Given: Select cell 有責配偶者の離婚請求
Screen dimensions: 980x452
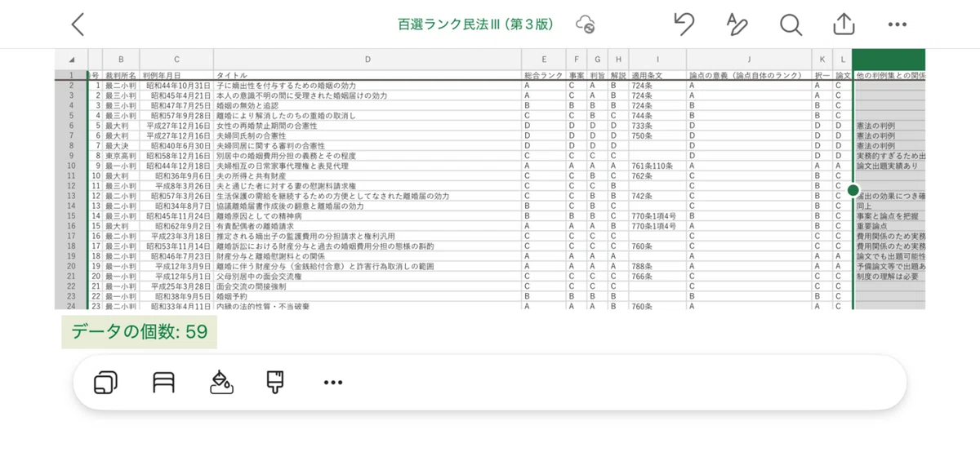Looking at the screenshot, I should coord(367,226).
